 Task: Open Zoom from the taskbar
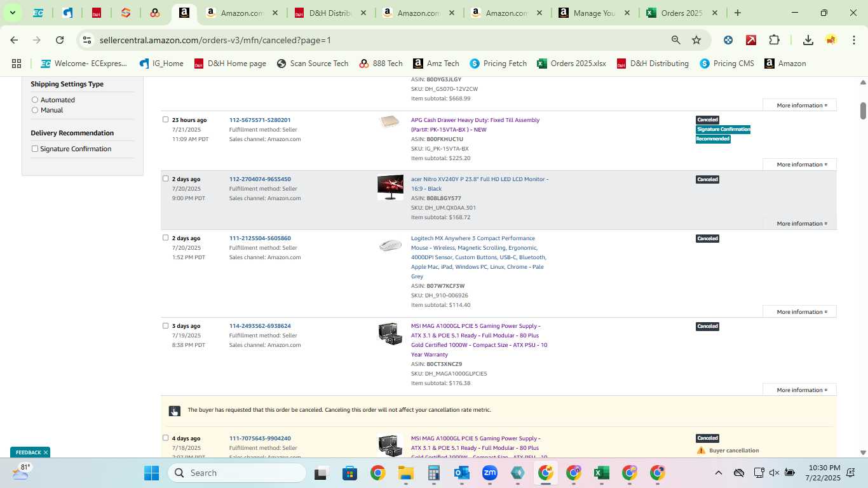490,473
